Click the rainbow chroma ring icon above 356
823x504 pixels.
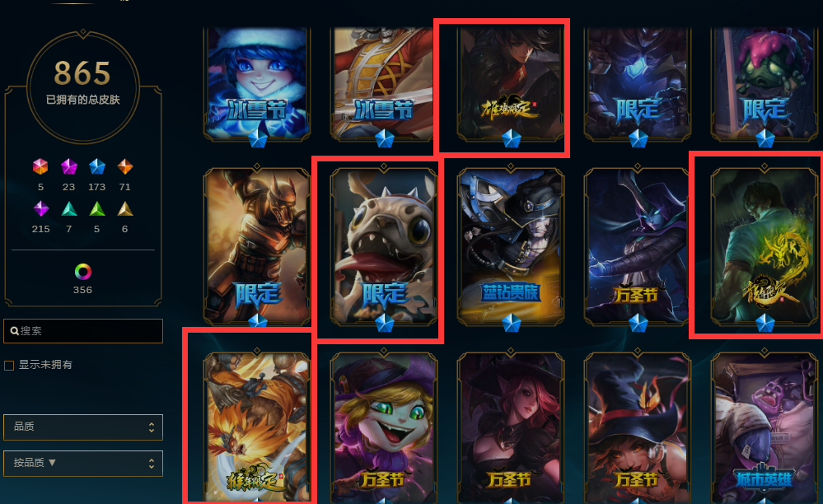coord(83,272)
